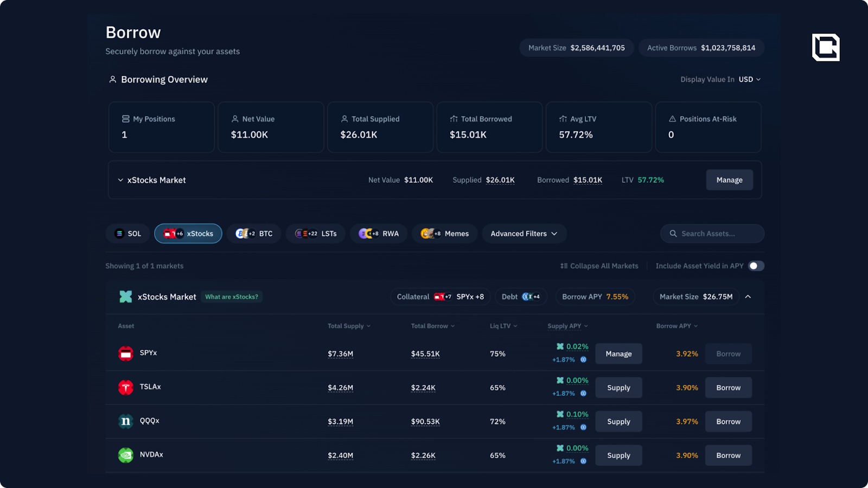Switch to the LSTs filter tab
868x488 pixels.
(316, 234)
